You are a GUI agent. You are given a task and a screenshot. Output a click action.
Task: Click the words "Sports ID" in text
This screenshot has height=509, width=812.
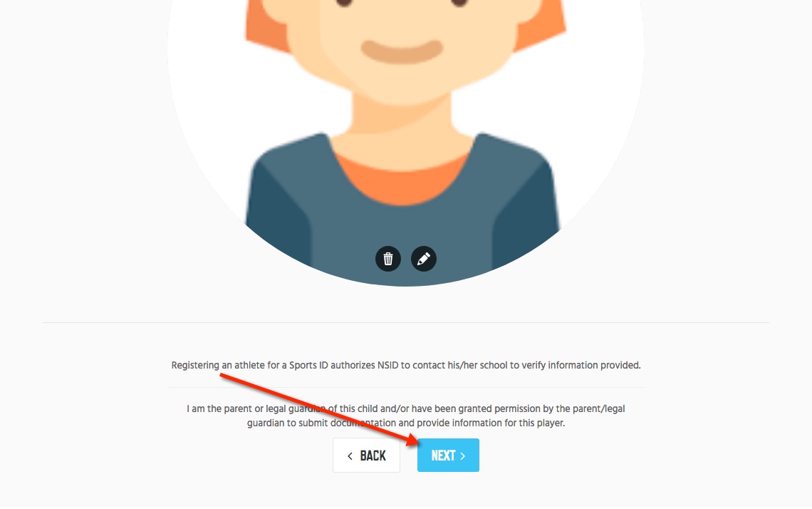[308, 366]
